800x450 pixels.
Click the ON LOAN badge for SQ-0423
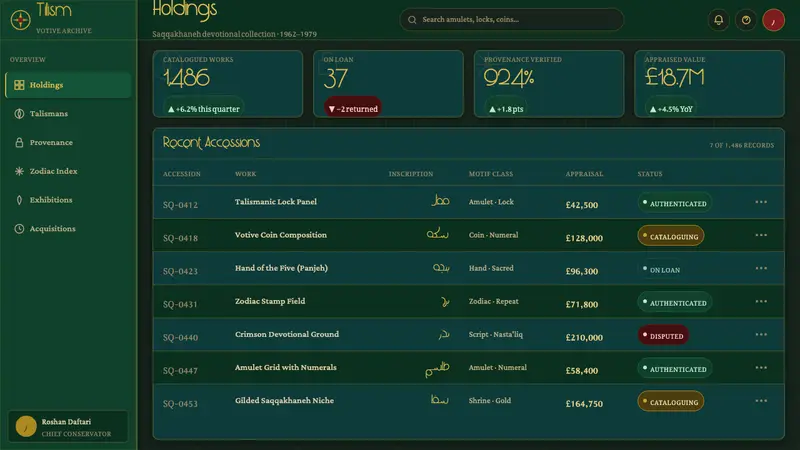662,269
